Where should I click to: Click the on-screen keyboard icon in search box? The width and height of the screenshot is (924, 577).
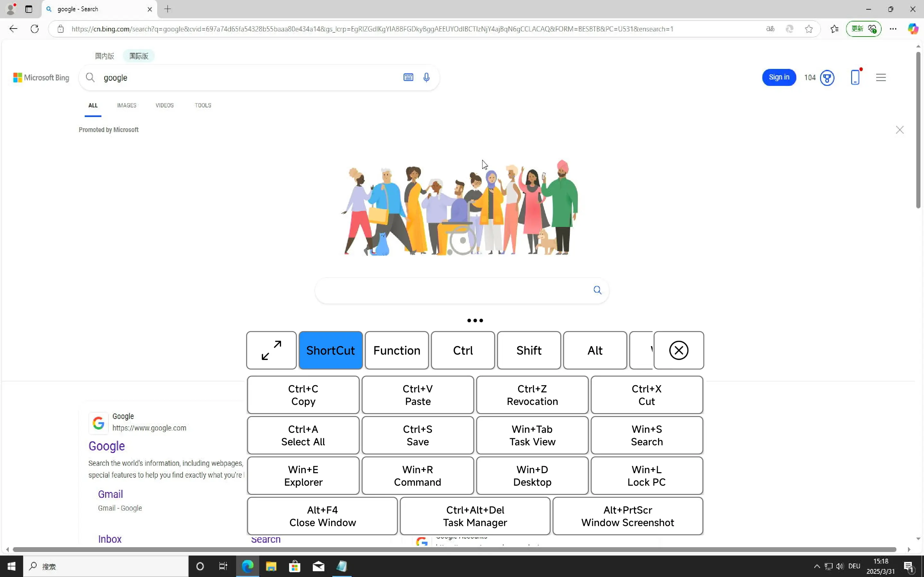(408, 78)
